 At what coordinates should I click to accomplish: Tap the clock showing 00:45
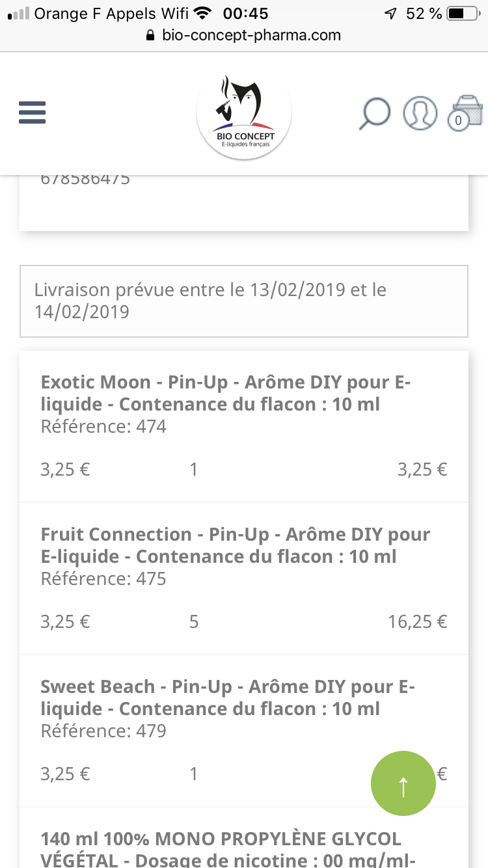[x=245, y=13]
